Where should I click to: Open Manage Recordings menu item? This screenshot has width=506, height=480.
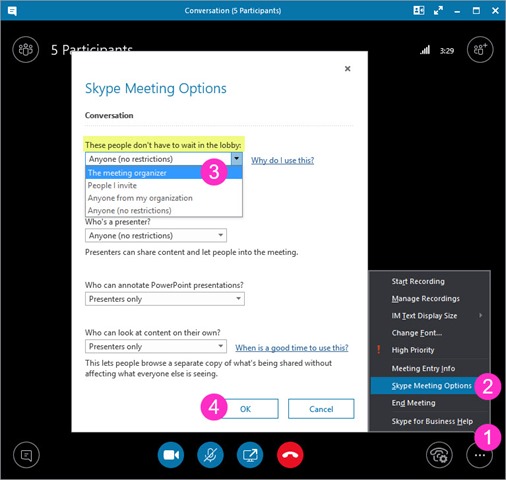(430, 299)
